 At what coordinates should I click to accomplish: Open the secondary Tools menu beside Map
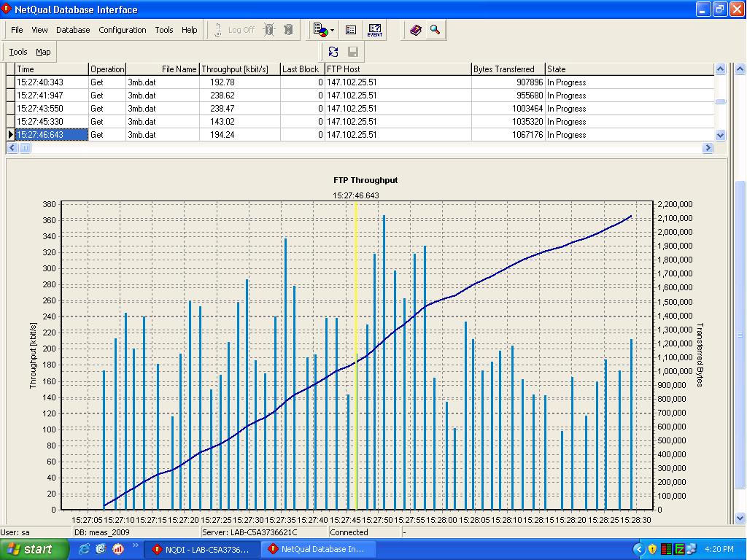pos(18,52)
